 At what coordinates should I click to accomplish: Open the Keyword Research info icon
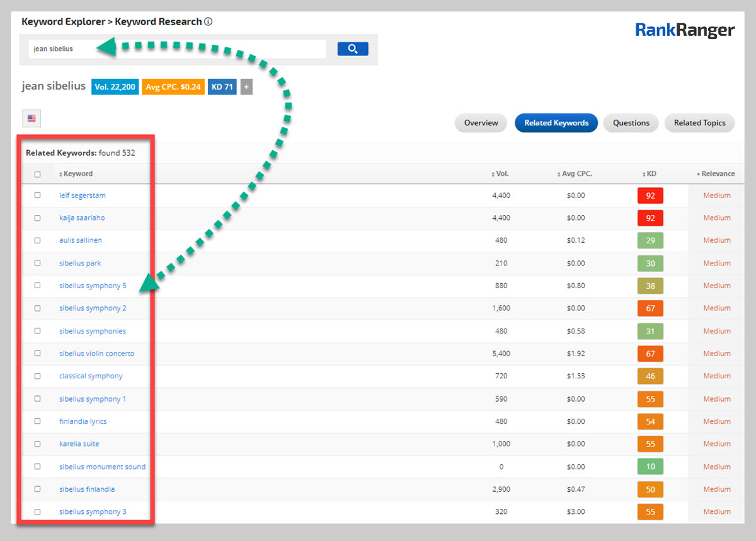coord(209,21)
